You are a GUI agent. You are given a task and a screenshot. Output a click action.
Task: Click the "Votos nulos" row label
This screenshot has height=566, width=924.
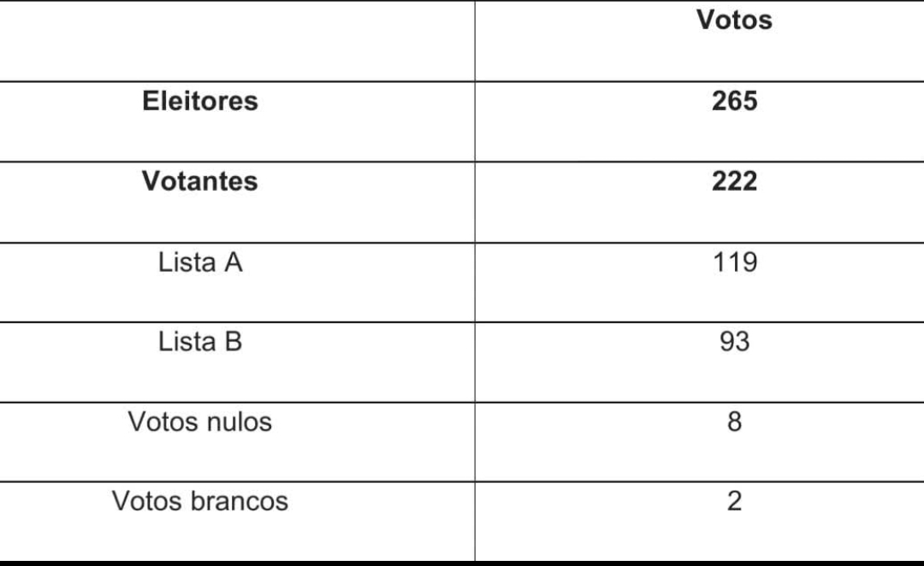click(x=200, y=422)
